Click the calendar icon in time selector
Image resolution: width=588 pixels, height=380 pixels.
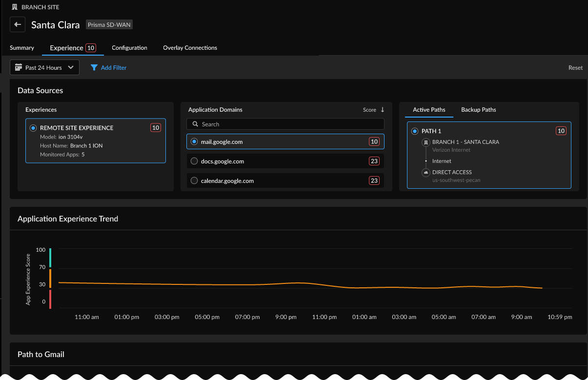point(19,67)
